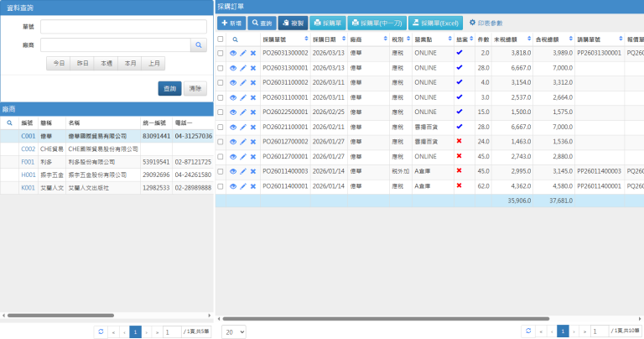Click search icon in order grid header
This screenshot has height=339, width=644.
tap(235, 39)
